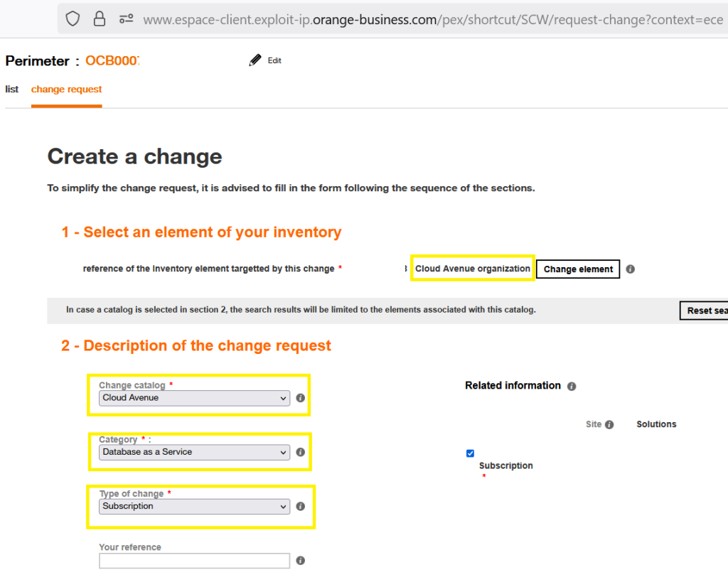Click the shield tracking protection icon
Screen dimensions: 728x572
pyautogui.click(x=73, y=19)
